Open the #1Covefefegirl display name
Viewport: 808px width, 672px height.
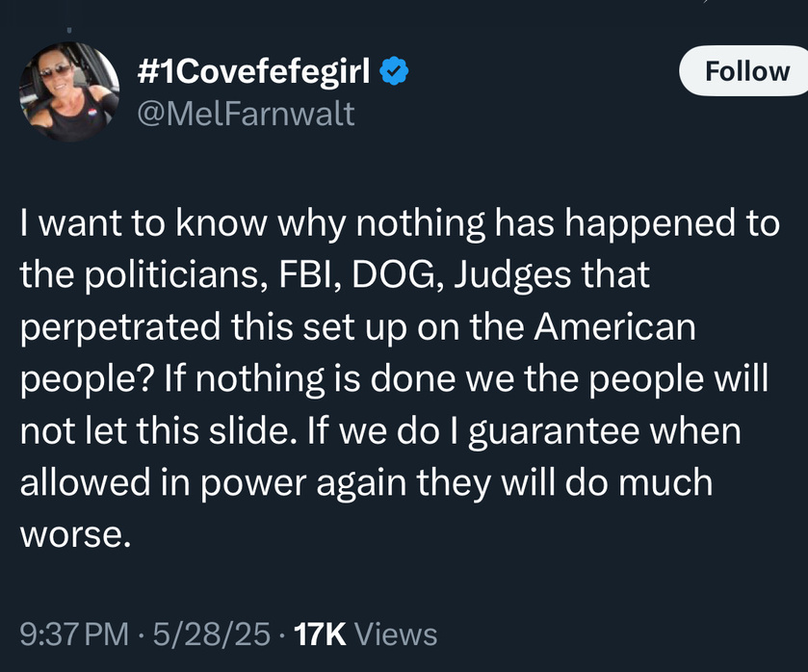(x=253, y=70)
